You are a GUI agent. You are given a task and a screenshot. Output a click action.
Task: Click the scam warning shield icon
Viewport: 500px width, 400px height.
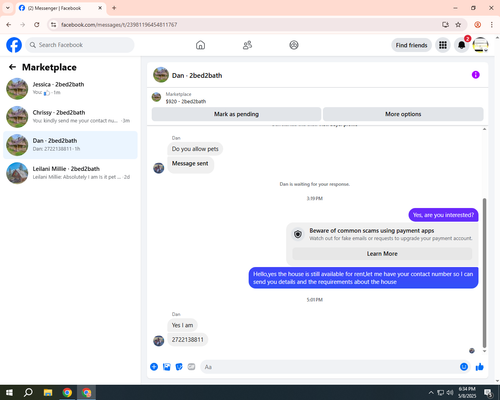[x=298, y=234]
